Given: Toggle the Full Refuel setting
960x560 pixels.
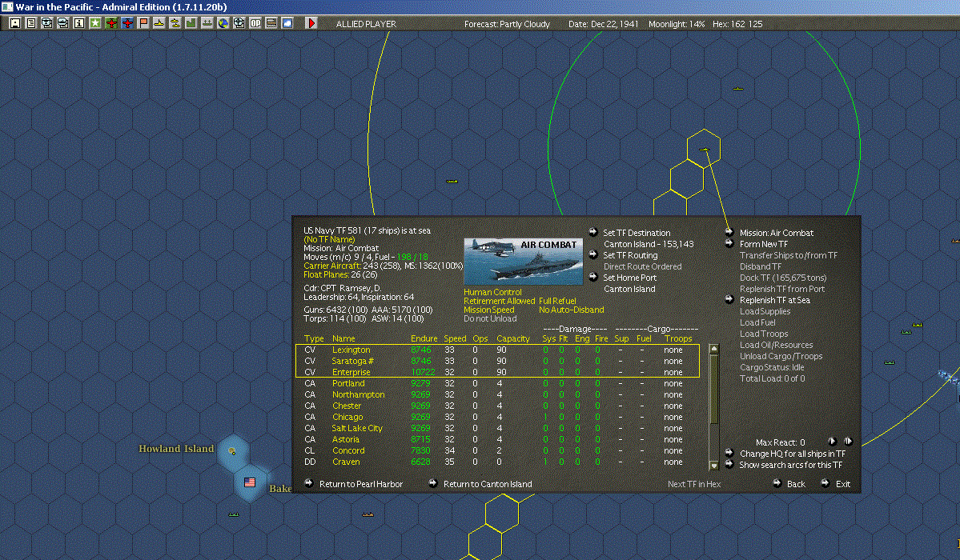Looking at the screenshot, I should pyautogui.click(x=557, y=301).
